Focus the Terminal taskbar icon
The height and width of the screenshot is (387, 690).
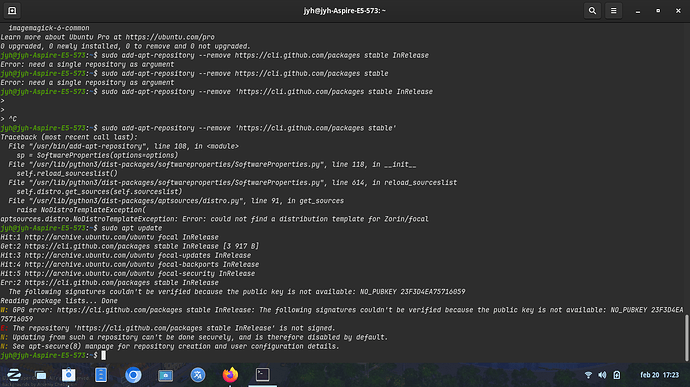click(x=263, y=375)
